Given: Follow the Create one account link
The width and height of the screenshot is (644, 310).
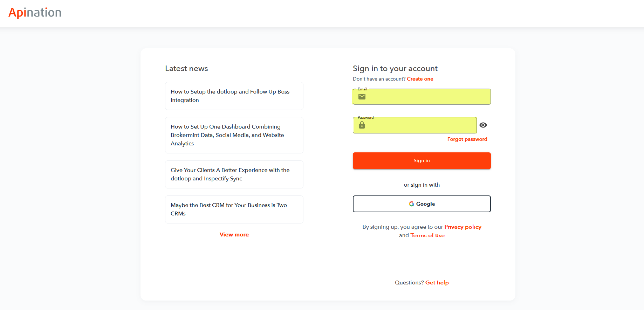Looking at the screenshot, I should click(x=420, y=79).
